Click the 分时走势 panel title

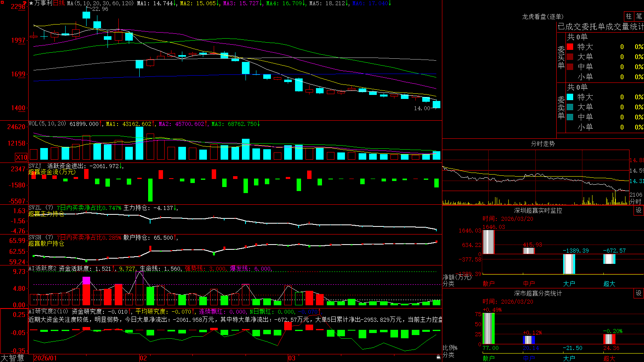(543, 144)
